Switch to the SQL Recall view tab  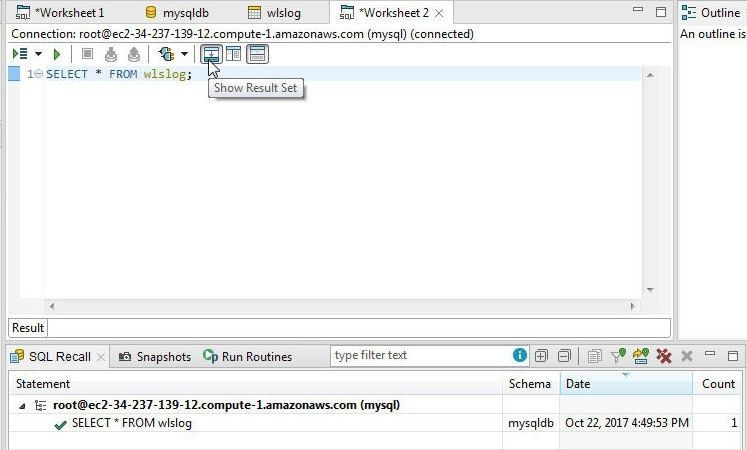[x=51, y=356]
